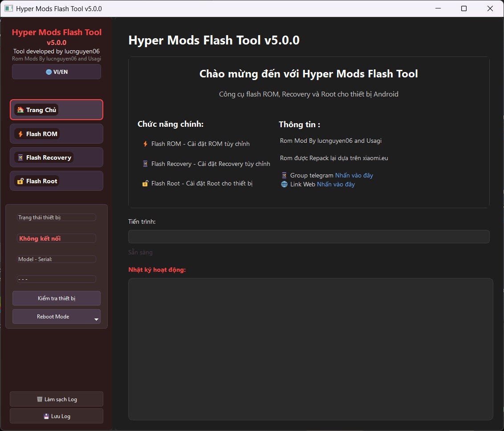Switch to the Flash Recovery section
This screenshot has width=504, height=431.
[x=57, y=157]
